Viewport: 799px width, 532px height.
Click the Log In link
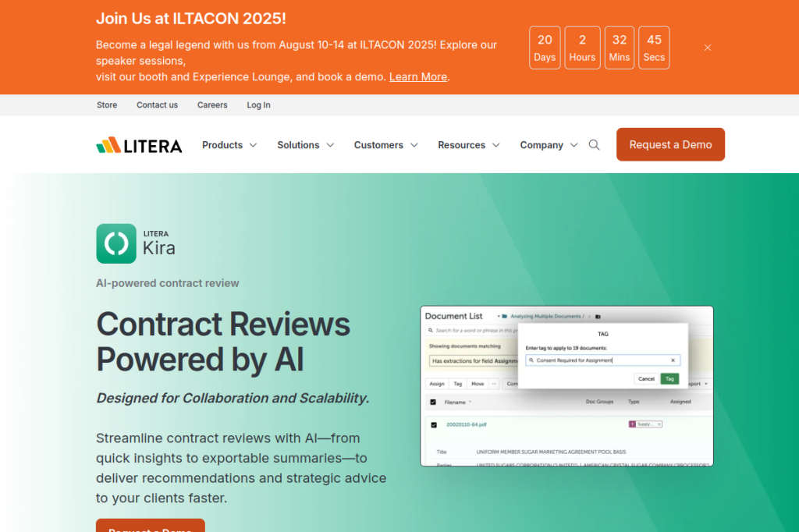coord(258,105)
